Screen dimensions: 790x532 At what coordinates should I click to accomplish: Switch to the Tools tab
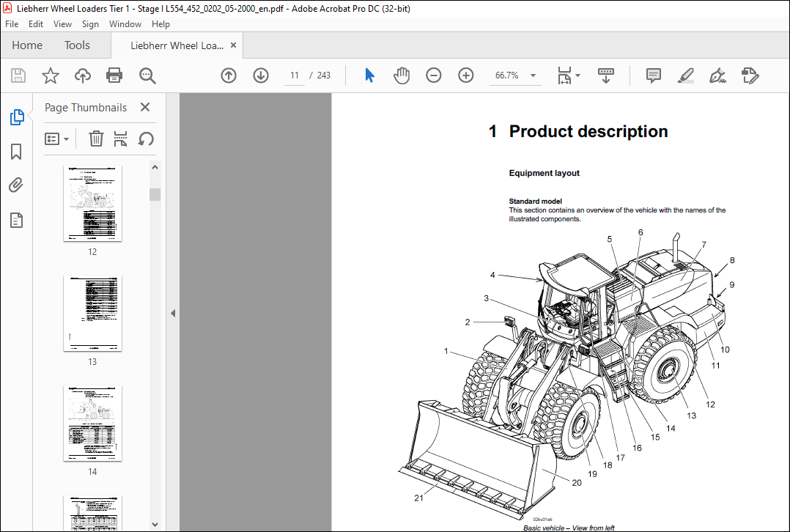77,45
